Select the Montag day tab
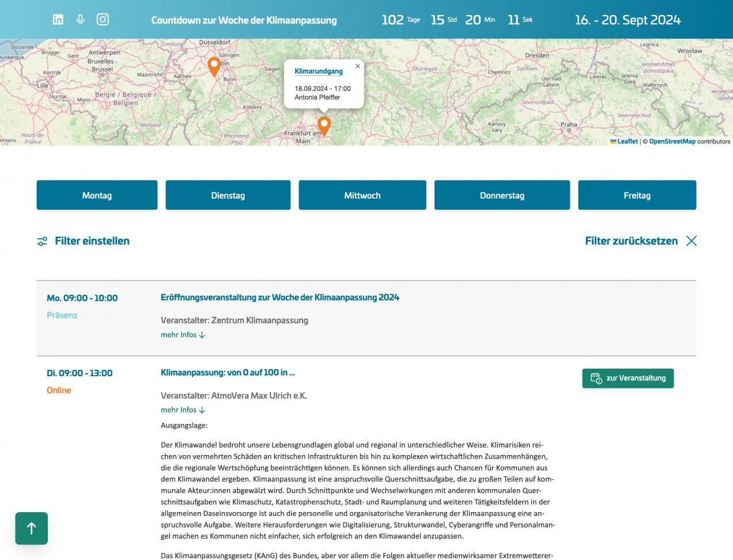733x560 pixels. coord(97,195)
